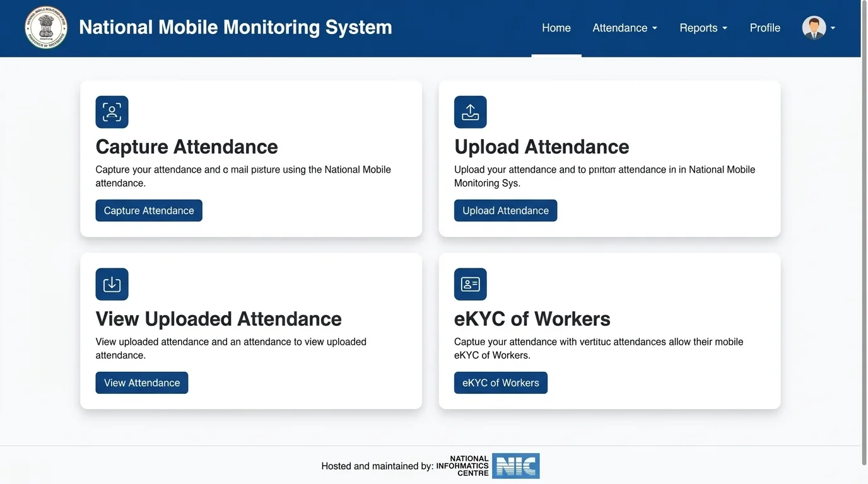
Task: Click the National Informatics Centre text in footer
Action: (x=462, y=466)
